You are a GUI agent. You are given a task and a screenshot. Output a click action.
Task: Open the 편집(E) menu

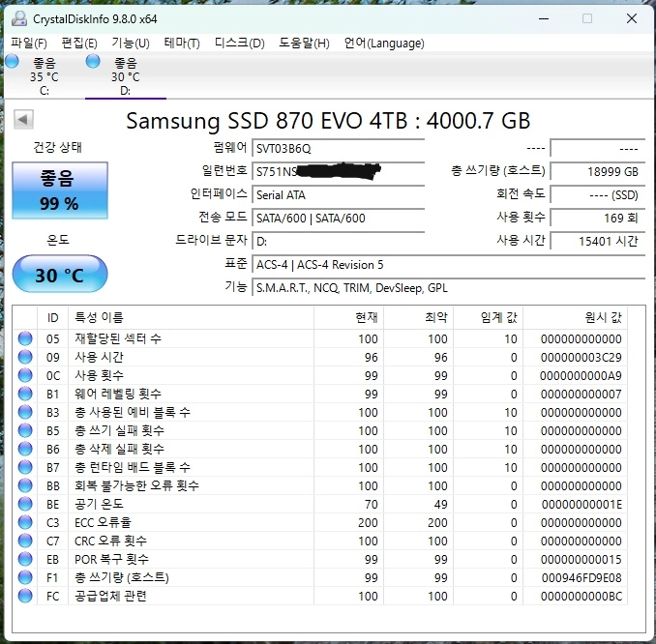click(79, 44)
